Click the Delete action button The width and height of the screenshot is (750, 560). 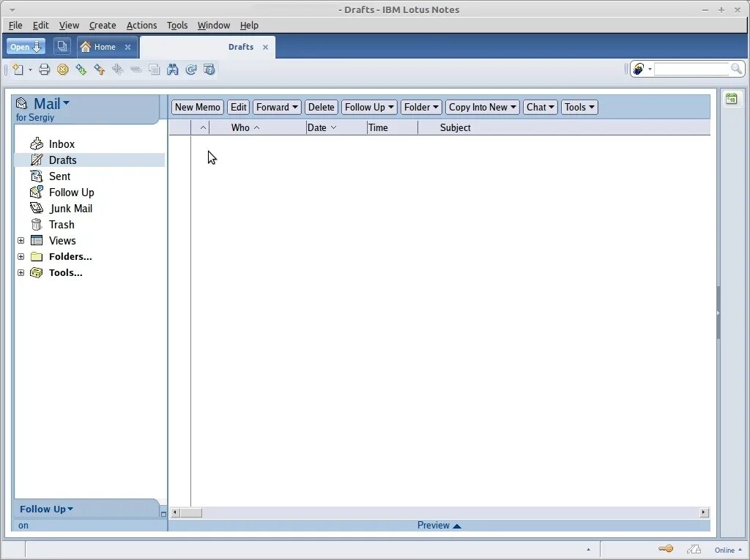[x=321, y=107]
